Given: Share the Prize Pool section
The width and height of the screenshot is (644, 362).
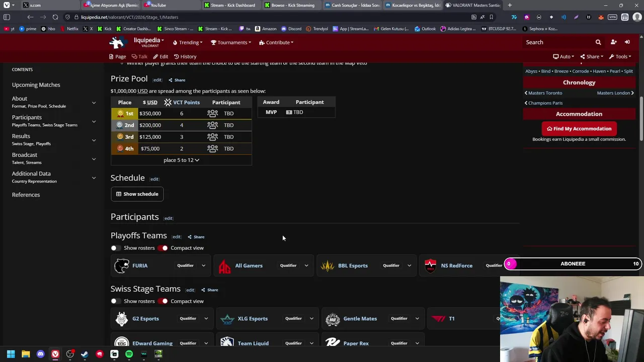Looking at the screenshot, I should (177, 80).
